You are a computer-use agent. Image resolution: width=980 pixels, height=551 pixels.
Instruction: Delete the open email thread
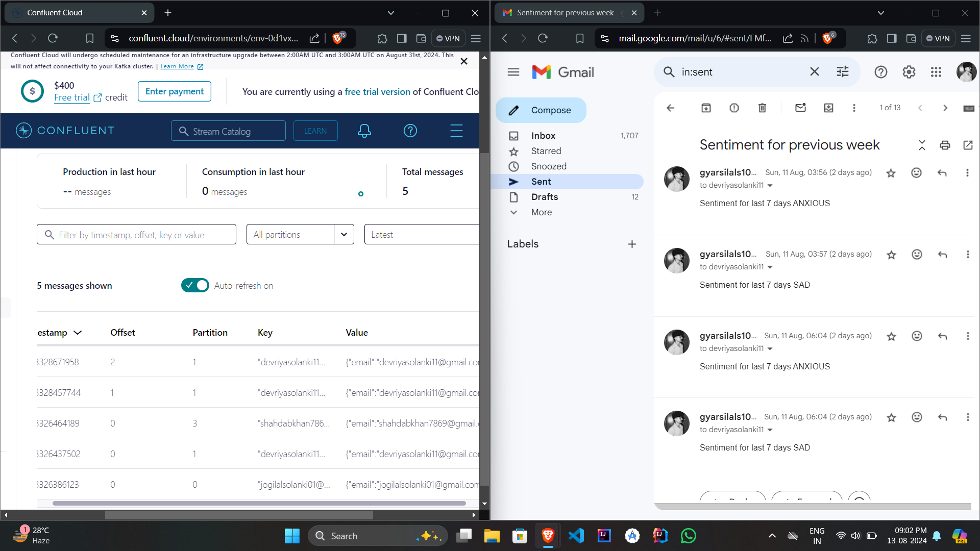click(762, 108)
